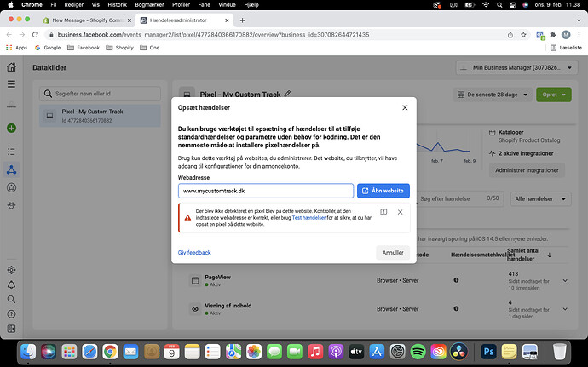The height and width of the screenshot is (367, 588).
Task: Open the Profiler menu
Action: [182, 5]
